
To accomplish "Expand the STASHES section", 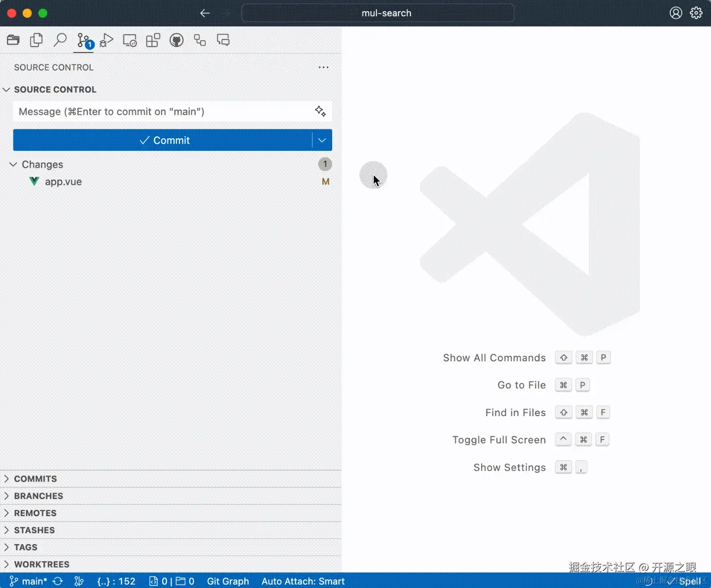I will pos(171,530).
